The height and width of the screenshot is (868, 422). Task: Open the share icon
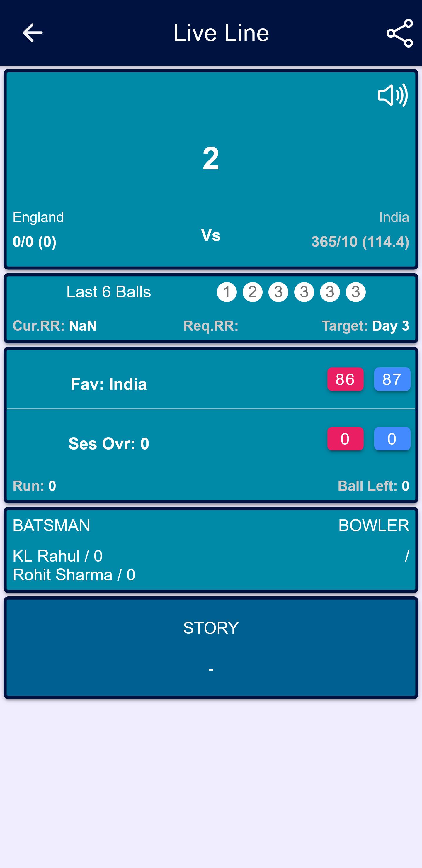(x=399, y=33)
